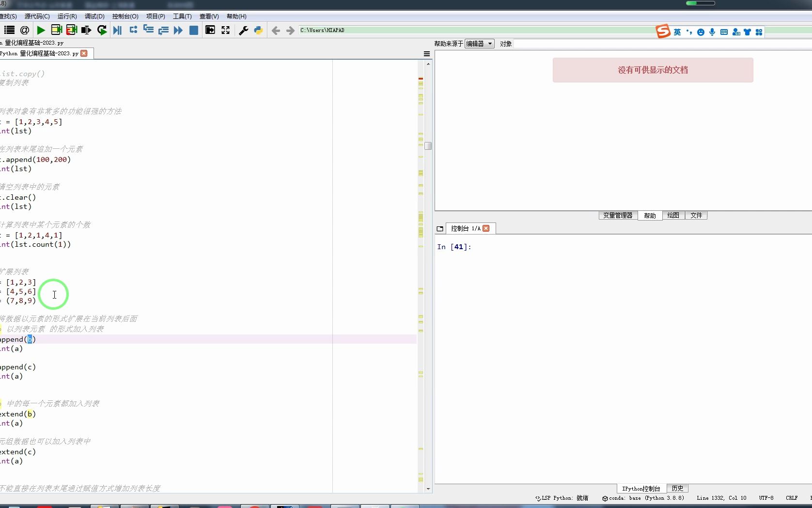Click the console tab browser icon

point(440,229)
